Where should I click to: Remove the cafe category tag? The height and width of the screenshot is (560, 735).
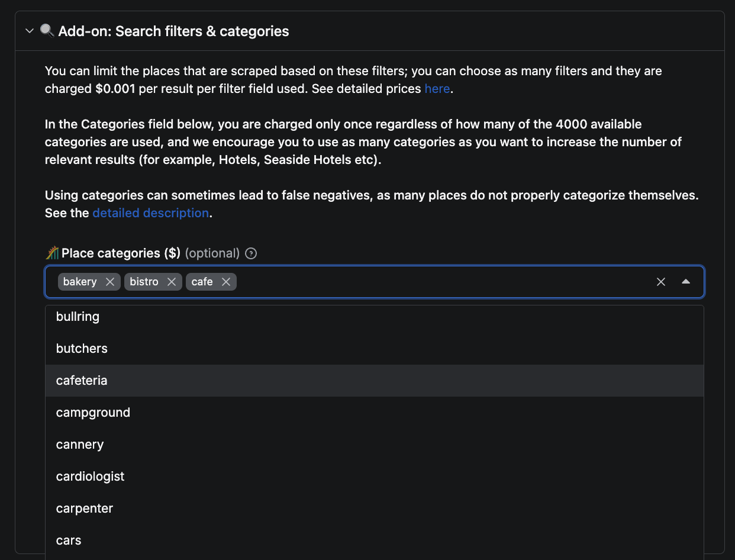[x=226, y=282]
